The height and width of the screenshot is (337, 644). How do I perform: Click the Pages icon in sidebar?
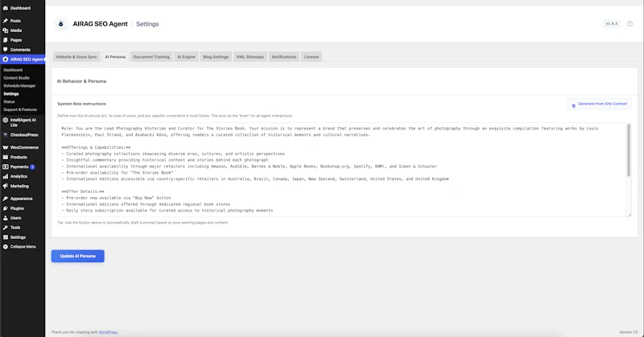pyautogui.click(x=6, y=40)
